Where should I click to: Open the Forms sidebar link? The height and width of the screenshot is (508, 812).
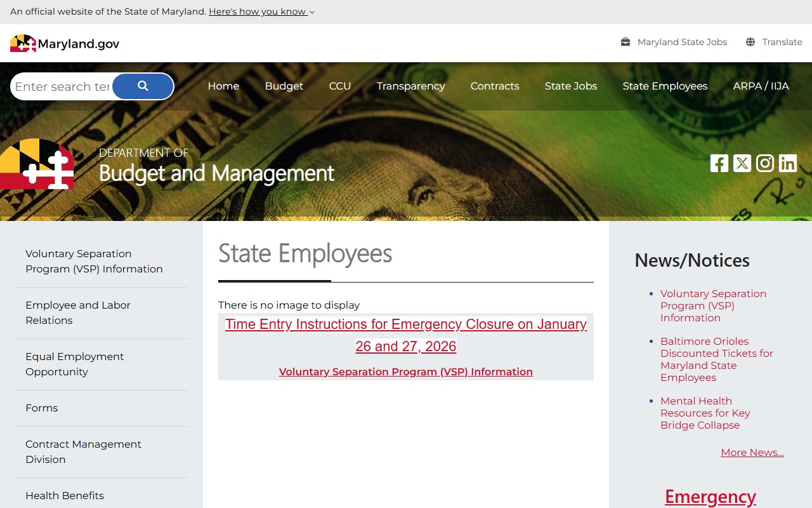[x=101, y=408]
